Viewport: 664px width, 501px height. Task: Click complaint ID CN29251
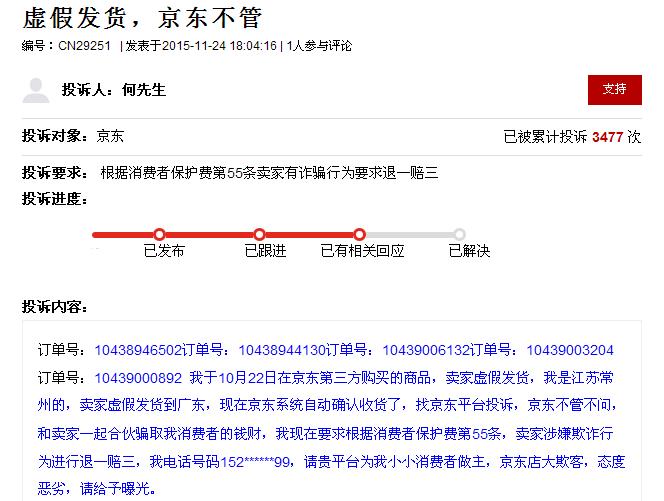[84, 46]
